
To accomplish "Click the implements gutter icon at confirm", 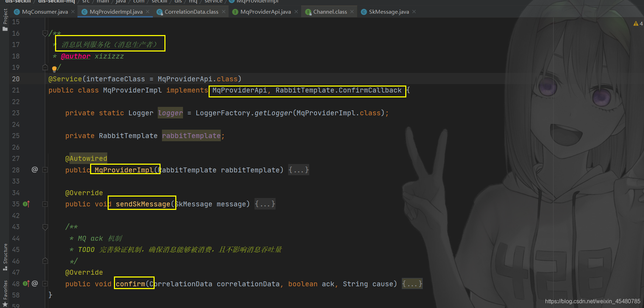I will click(x=26, y=283).
